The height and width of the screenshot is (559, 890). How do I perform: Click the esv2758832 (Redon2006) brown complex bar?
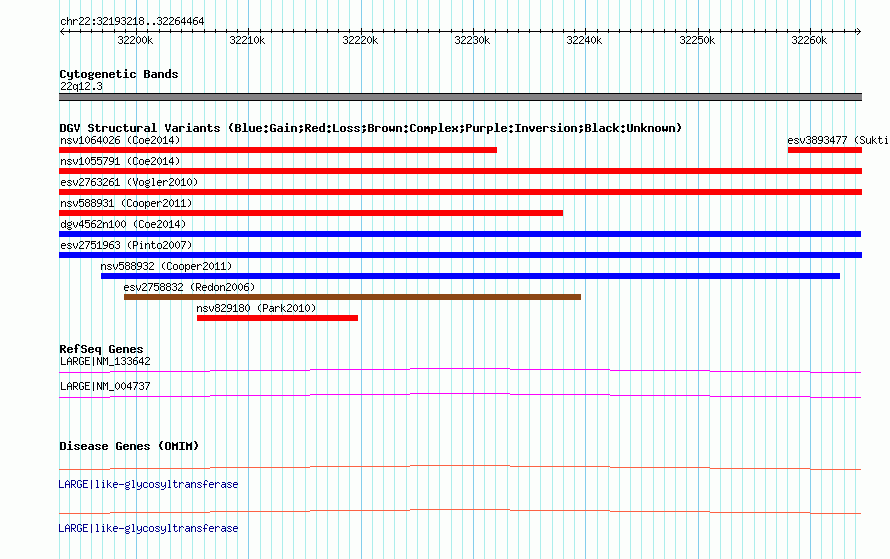click(352, 297)
